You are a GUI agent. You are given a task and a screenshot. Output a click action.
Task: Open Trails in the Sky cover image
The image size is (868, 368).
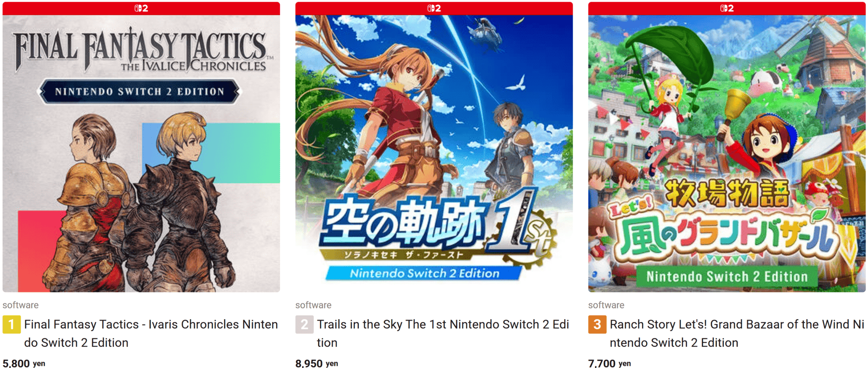tap(434, 153)
